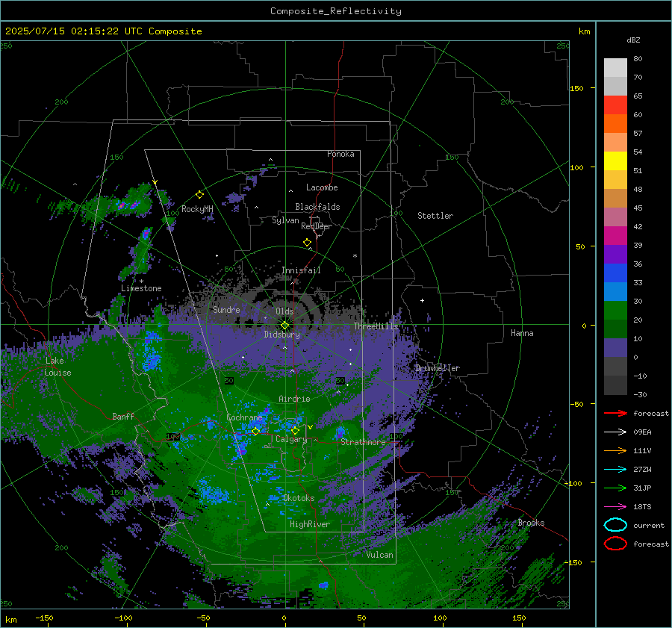Select the bright green 20-30 dBZ swatch

click(615, 310)
